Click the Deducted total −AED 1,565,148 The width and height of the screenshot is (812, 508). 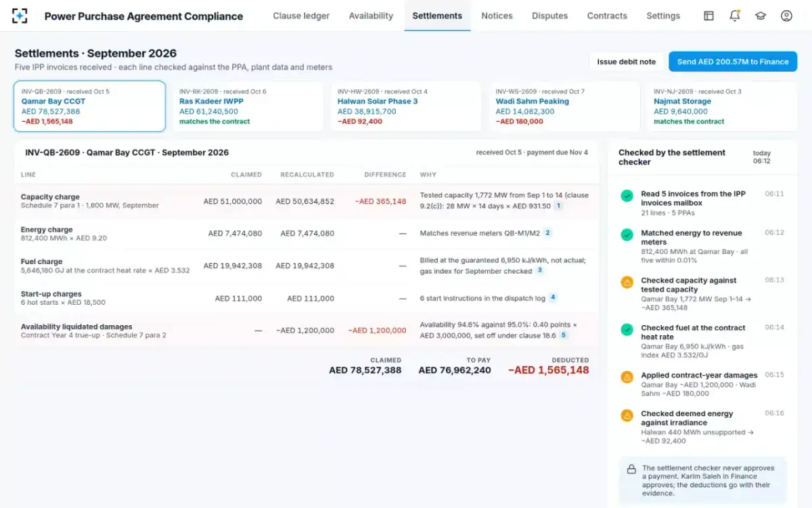point(548,371)
